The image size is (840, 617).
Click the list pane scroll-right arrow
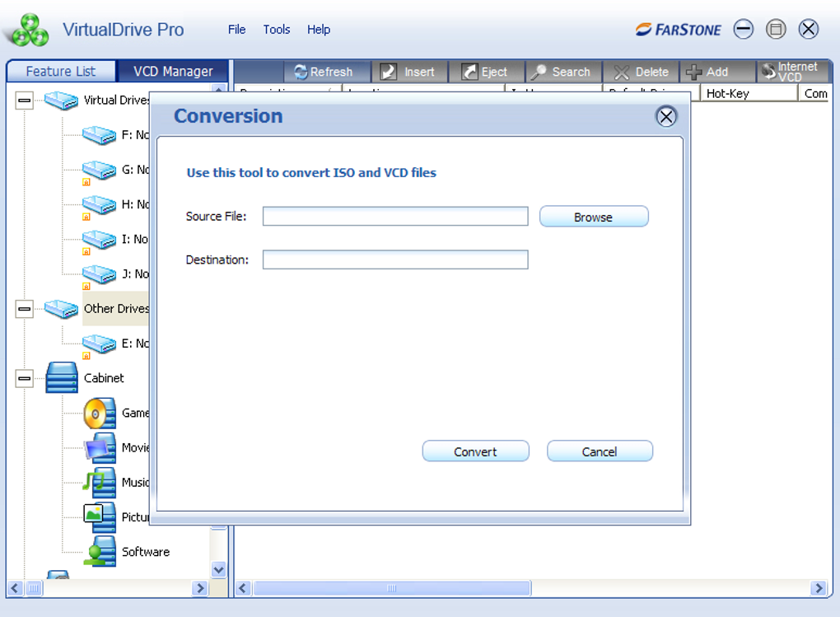(x=819, y=588)
